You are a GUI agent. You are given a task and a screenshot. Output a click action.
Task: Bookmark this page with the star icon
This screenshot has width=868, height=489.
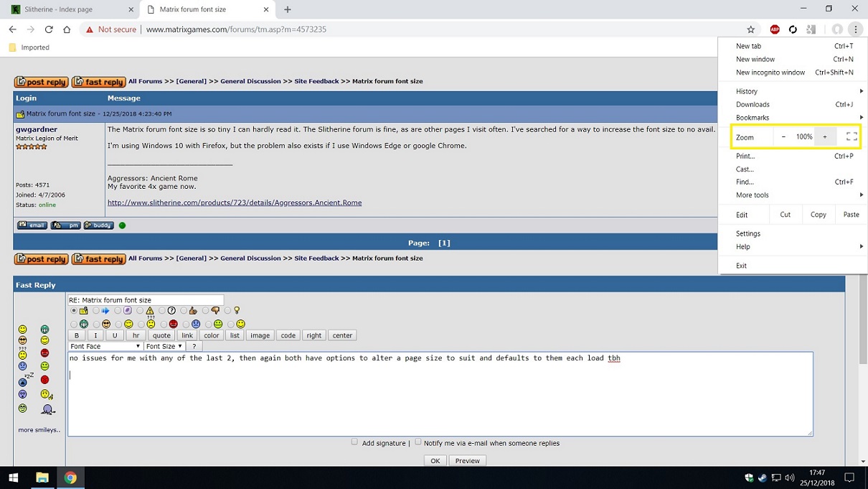click(x=751, y=29)
